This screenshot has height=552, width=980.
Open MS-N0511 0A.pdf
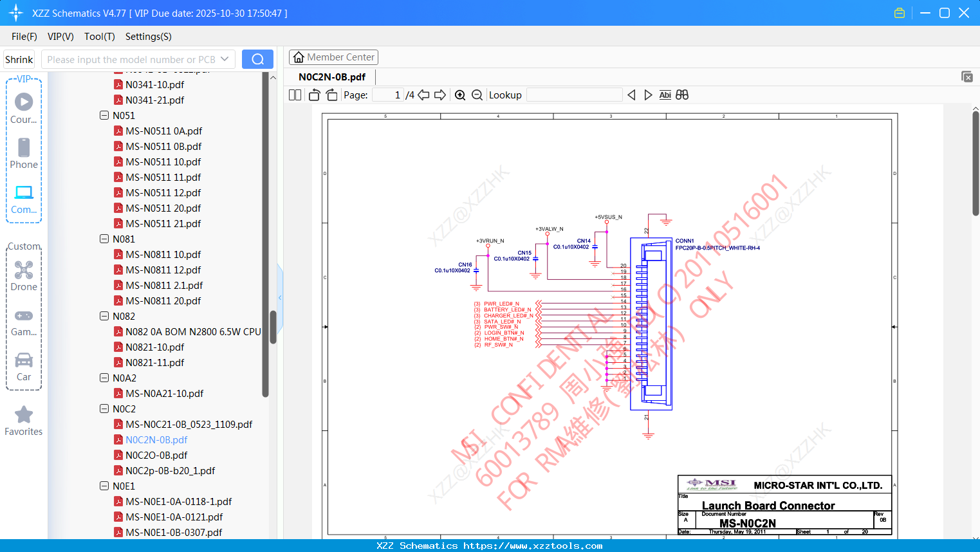(x=163, y=131)
